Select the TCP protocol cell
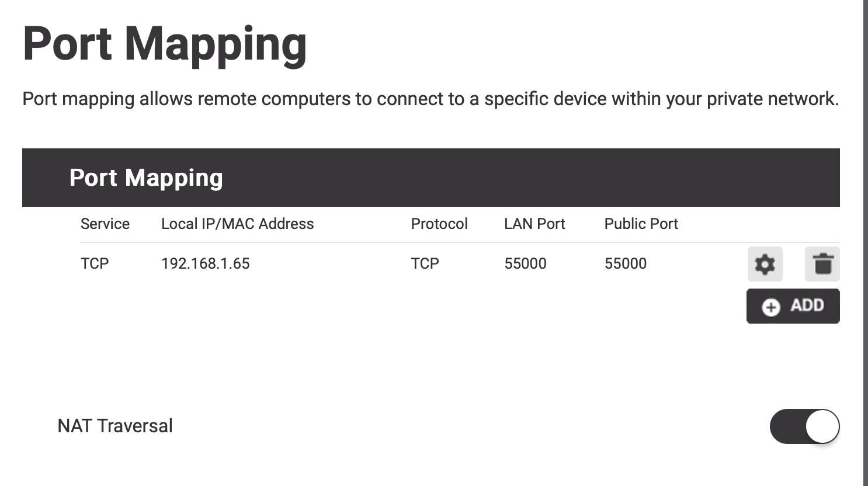The height and width of the screenshot is (486, 868). 425,263
